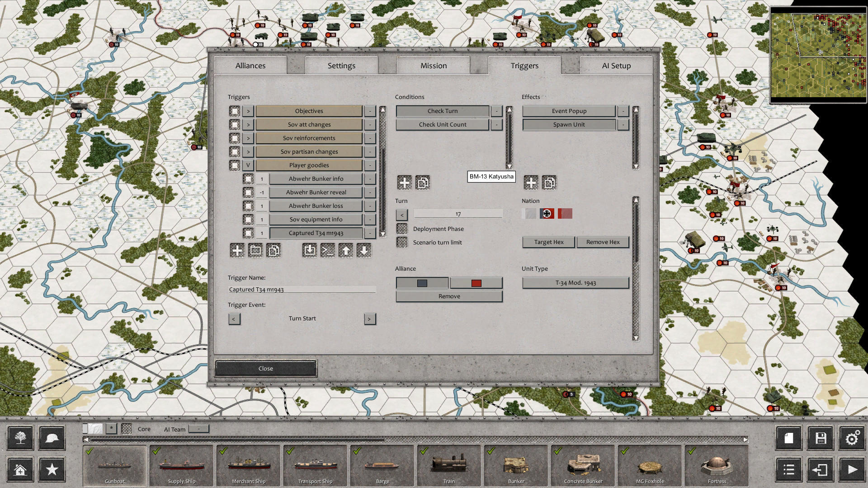Choose the blue alliance swatch

pos(422,283)
